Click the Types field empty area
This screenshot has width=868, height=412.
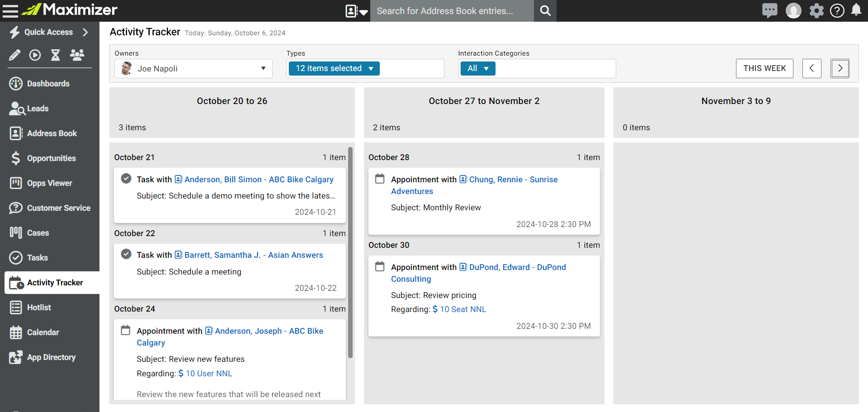click(411, 69)
